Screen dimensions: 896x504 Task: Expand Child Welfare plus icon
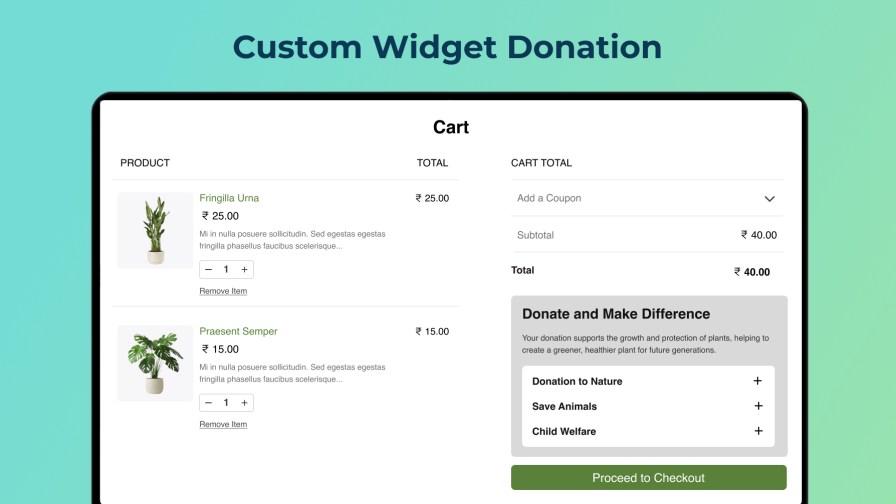pos(757,431)
